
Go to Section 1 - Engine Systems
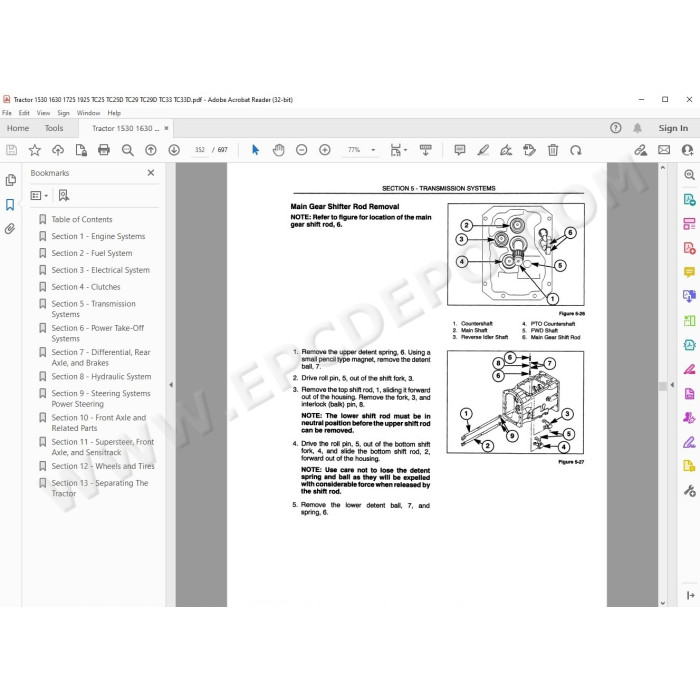tap(98, 236)
